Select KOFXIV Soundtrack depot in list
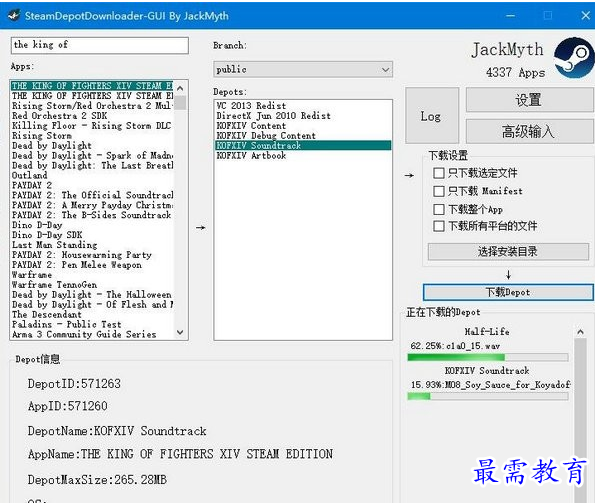The image size is (595, 503). tap(303, 145)
